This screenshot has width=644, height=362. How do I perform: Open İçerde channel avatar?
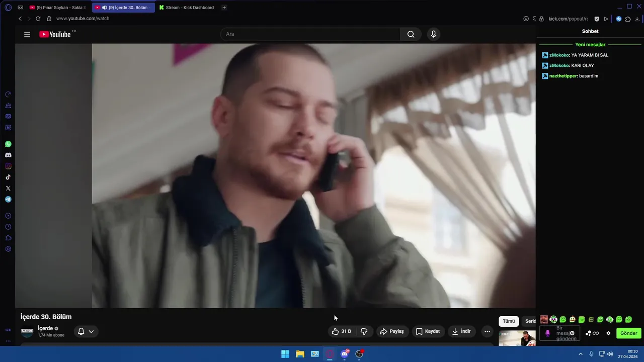[27, 331]
